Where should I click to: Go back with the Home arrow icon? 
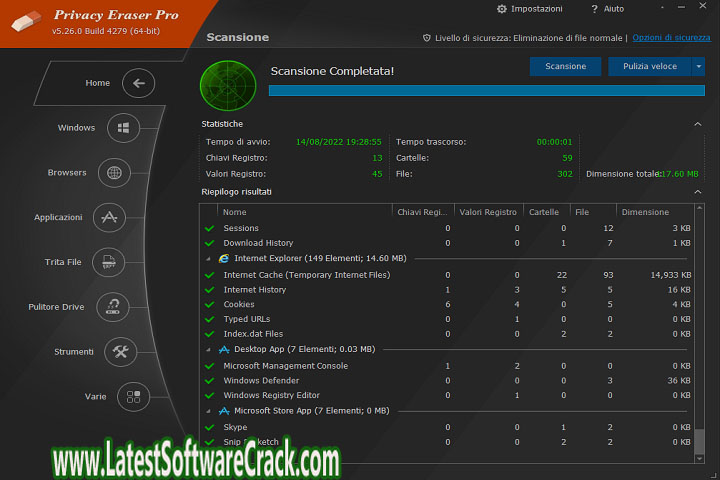139,83
